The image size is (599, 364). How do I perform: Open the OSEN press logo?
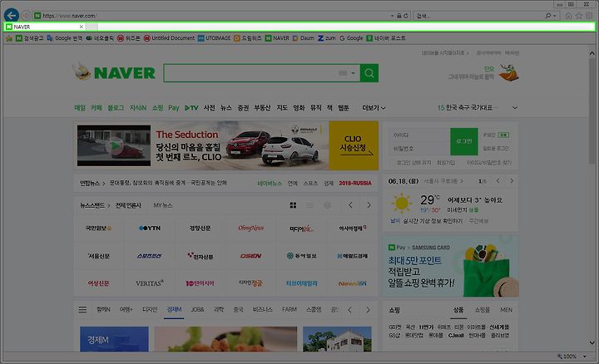[251, 256]
